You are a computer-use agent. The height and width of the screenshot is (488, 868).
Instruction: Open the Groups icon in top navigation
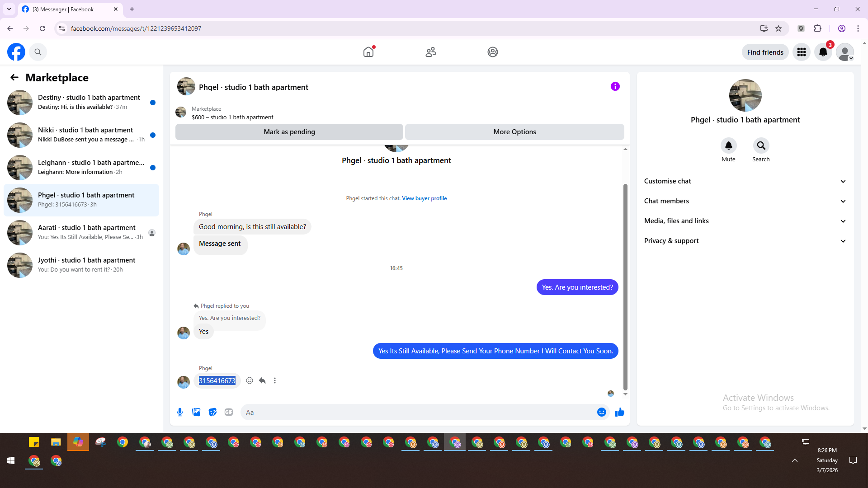493,52
